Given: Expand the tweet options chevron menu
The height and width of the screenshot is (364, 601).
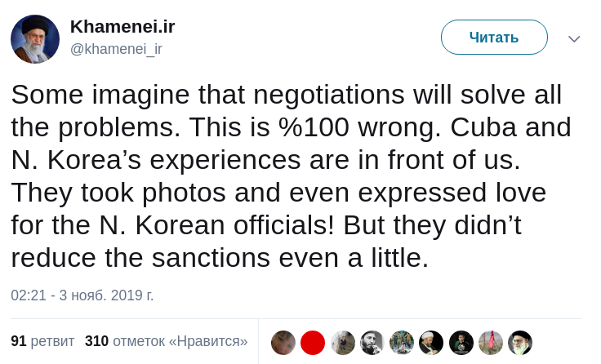Looking at the screenshot, I should 574,38.
